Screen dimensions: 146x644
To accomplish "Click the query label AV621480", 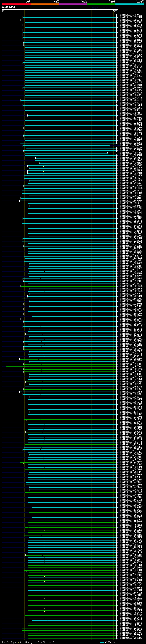I will coord(8,8).
